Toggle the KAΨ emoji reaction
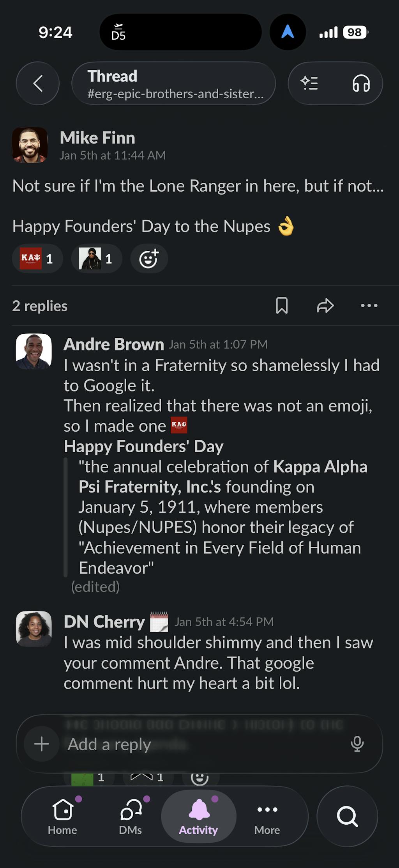Image resolution: width=399 pixels, height=868 pixels. pos(37,259)
